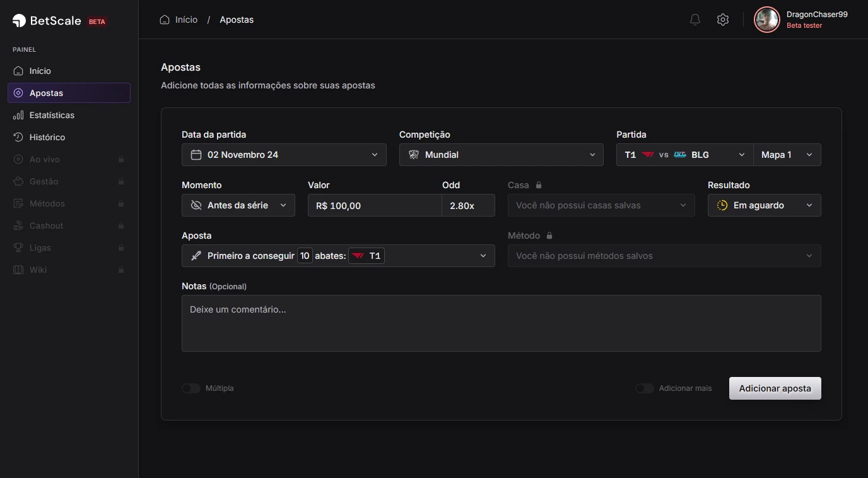
Task: Enable the Múltipla toggle
Action: click(x=191, y=388)
